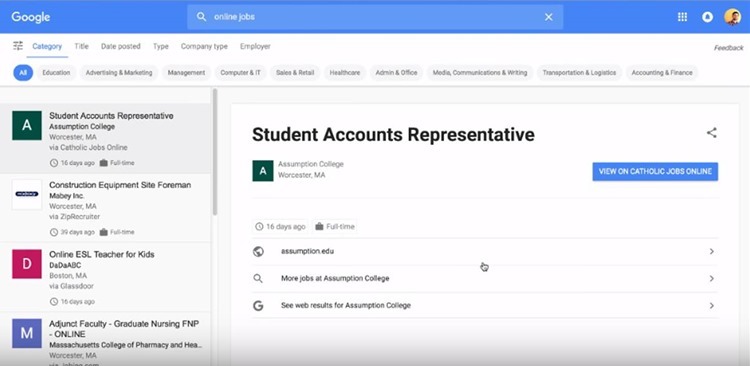This screenshot has height=366, width=750.
Task: Click the DaDaABC 'D' logo
Action: coord(27,264)
